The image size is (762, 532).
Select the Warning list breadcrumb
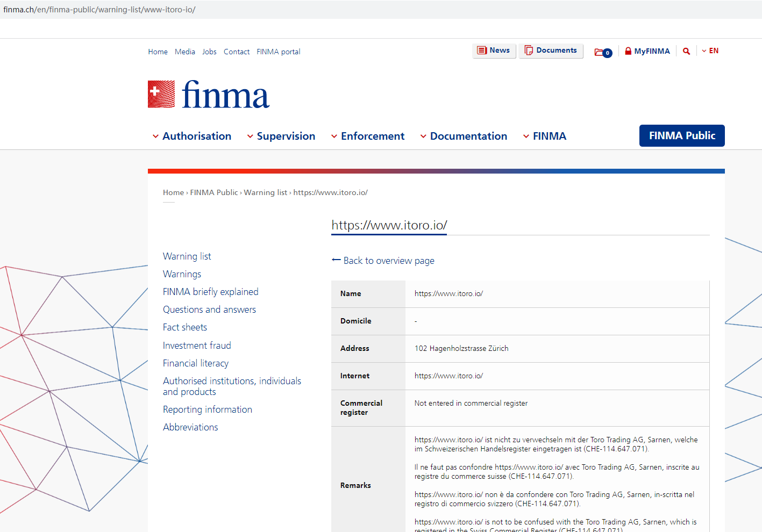[265, 192]
